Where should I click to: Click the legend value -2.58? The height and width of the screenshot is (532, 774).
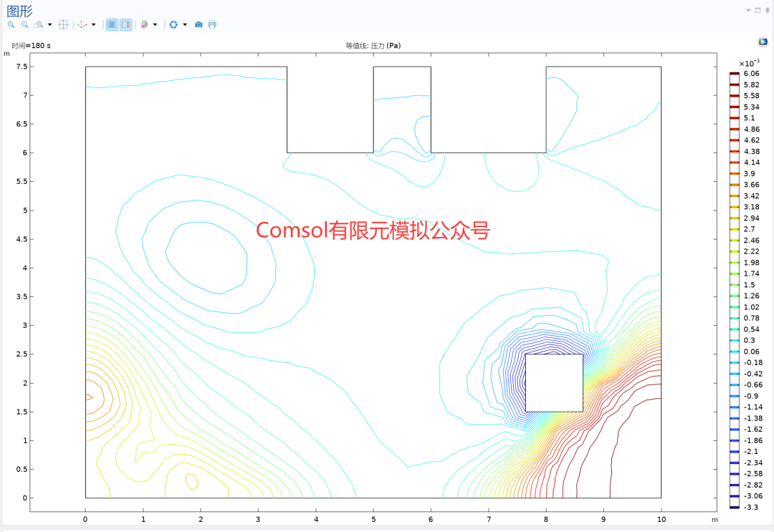click(x=752, y=473)
